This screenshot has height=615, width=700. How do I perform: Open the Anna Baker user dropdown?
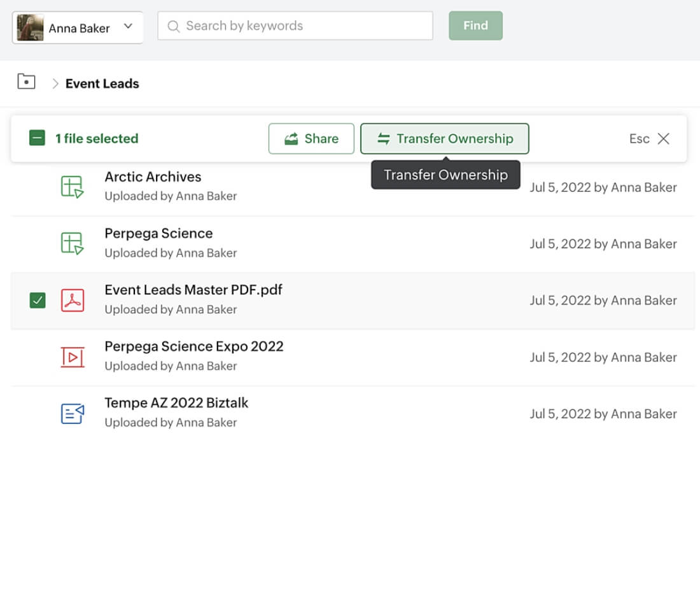(x=128, y=27)
